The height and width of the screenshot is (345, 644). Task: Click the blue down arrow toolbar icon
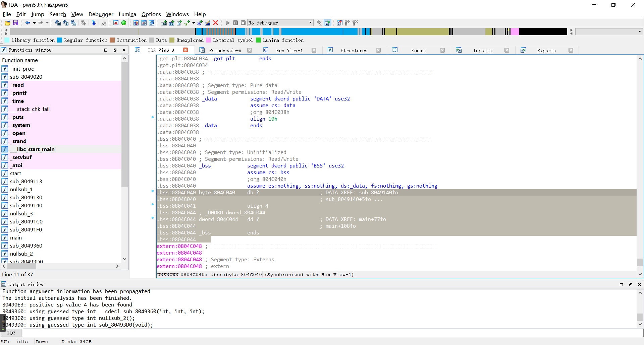[x=94, y=23]
